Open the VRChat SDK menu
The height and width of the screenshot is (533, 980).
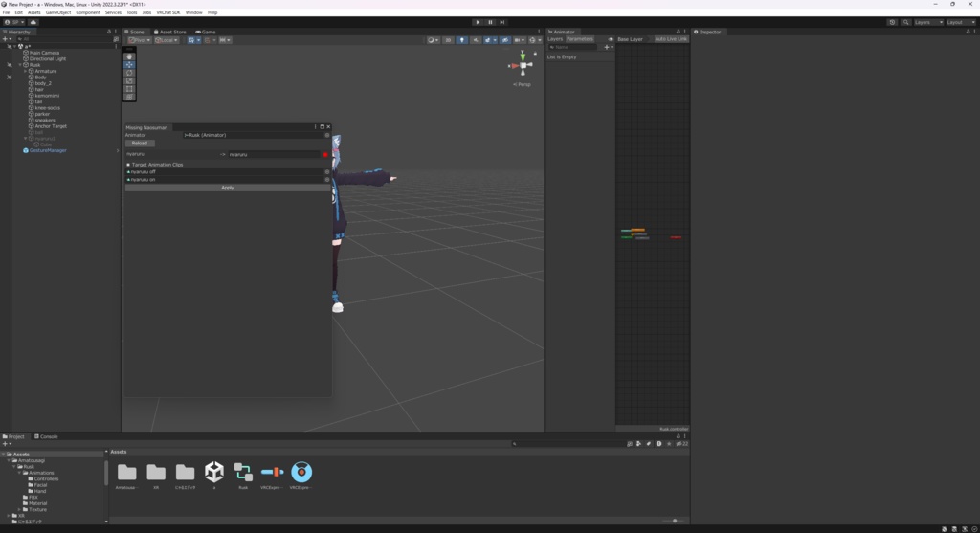click(168, 12)
